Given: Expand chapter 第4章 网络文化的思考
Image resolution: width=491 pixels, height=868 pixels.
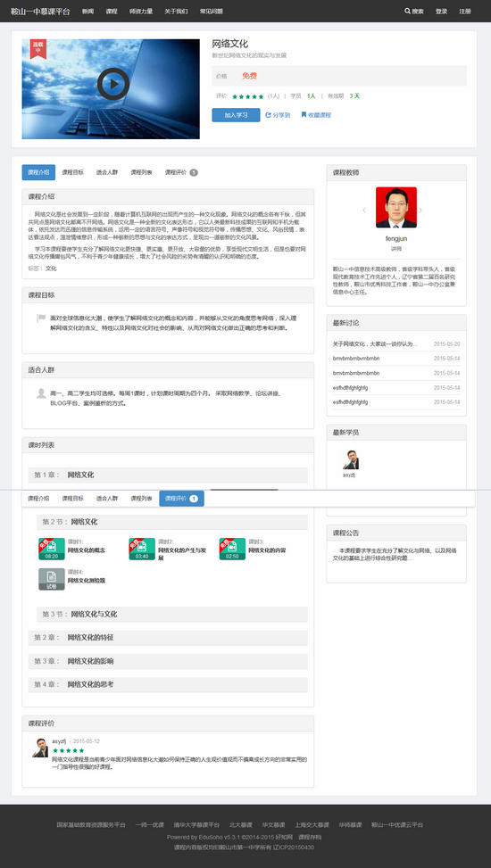Looking at the screenshot, I should click(x=168, y=685).
